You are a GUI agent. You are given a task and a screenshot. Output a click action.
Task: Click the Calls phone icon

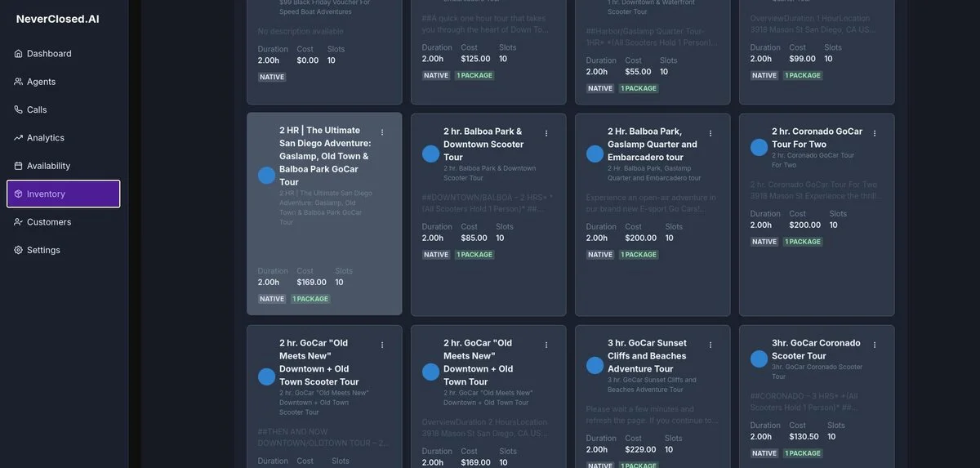tap(18, 109)
